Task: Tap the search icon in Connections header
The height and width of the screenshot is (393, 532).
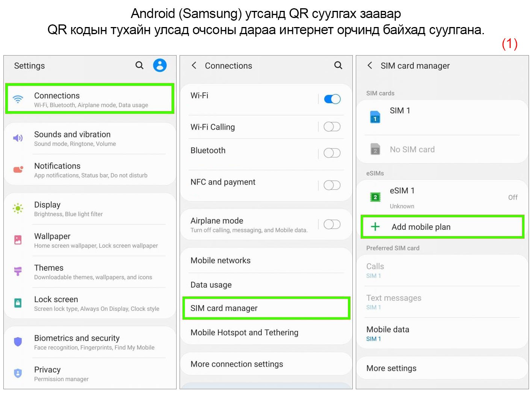Action: click(x=338, y=65)
